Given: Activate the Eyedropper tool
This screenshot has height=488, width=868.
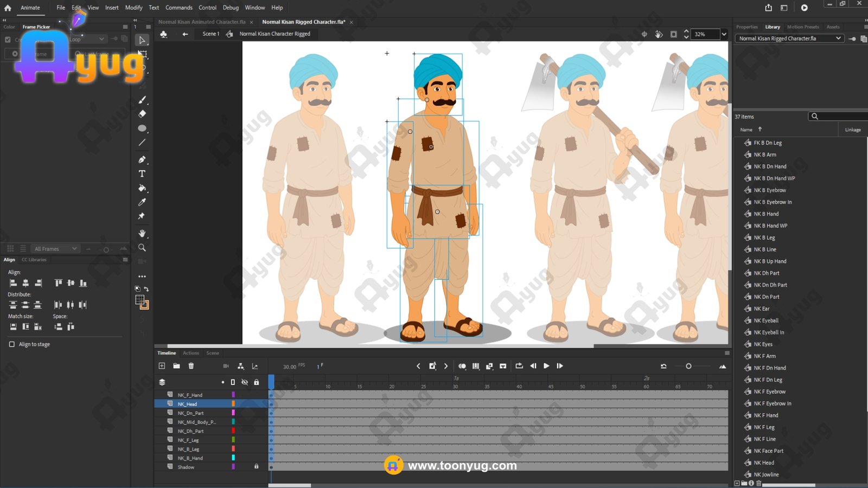Looking at the screenshot, I should (142, 202).
